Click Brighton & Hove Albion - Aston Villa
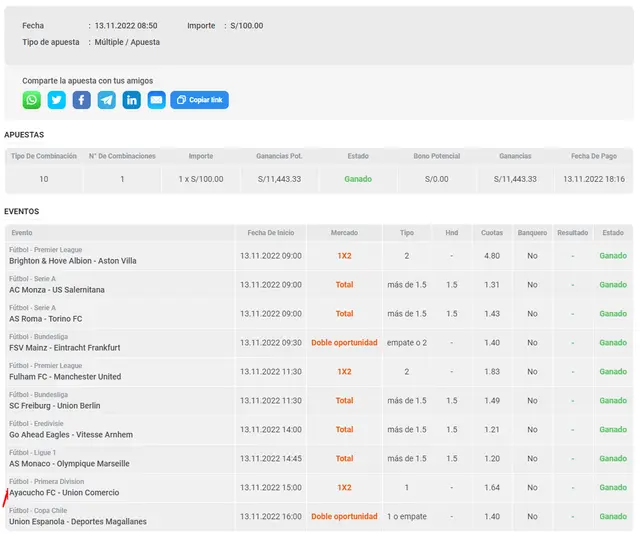Screen dimensions: 640x534 (x=73, y=261)
